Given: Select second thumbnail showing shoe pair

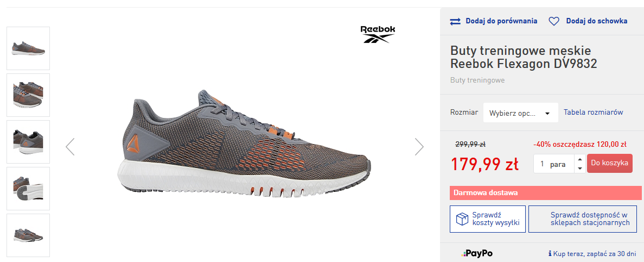Looking at the screenshot, I should point(28,95).
